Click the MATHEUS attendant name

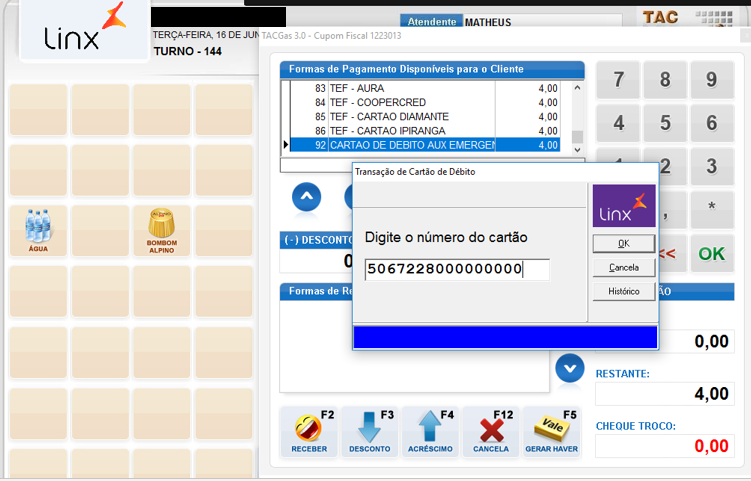pyautogui.click(x=488, y=23)
